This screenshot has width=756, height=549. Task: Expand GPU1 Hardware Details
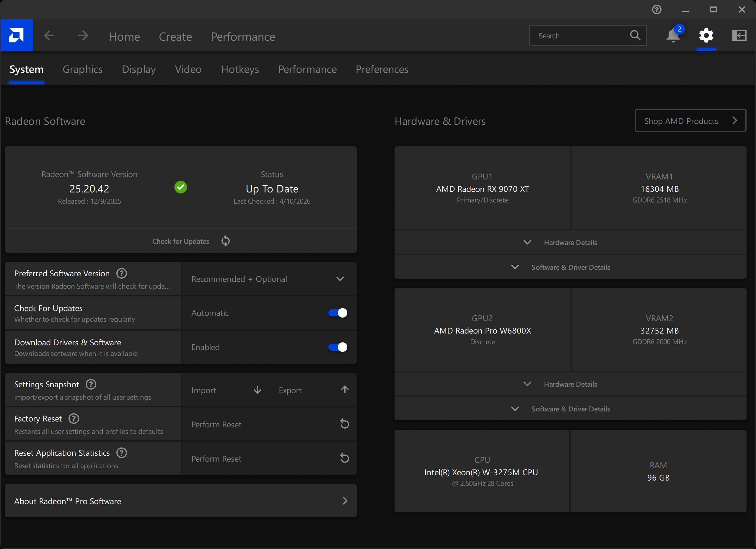(570, 242)
